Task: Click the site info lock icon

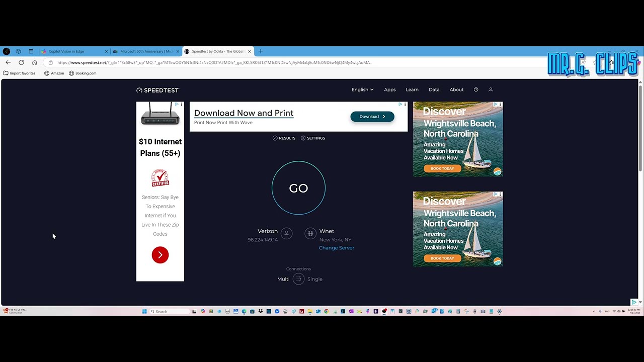Action: 50,62
